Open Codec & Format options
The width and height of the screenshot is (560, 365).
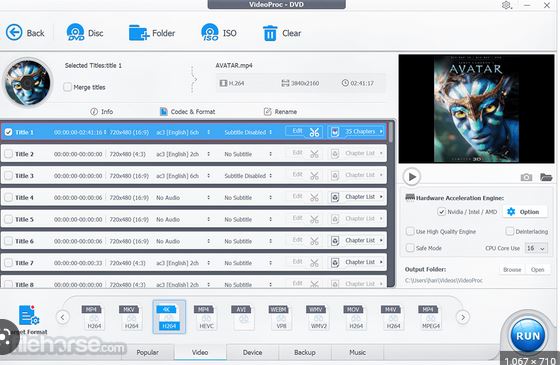[188, 112]
